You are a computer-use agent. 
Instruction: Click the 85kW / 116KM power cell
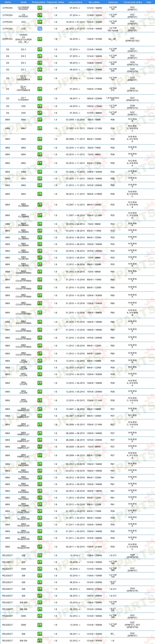coord(94,409)
